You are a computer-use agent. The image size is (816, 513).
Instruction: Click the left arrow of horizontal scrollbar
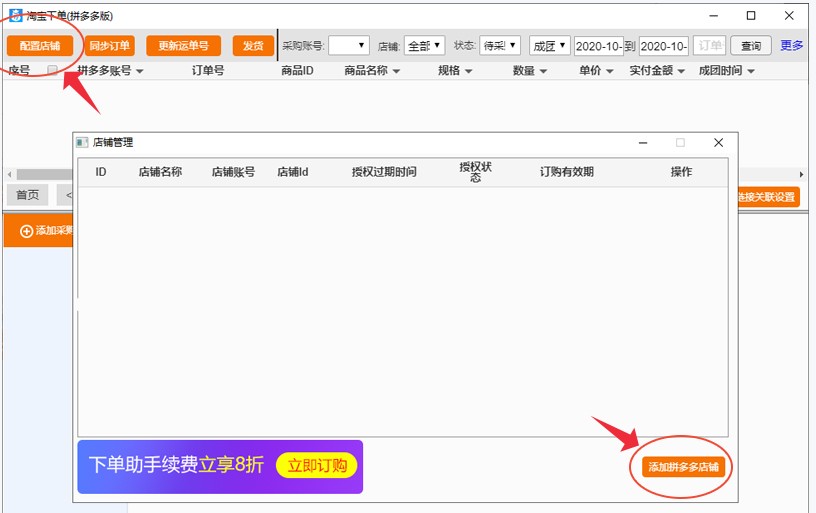(x=9, y=174)
